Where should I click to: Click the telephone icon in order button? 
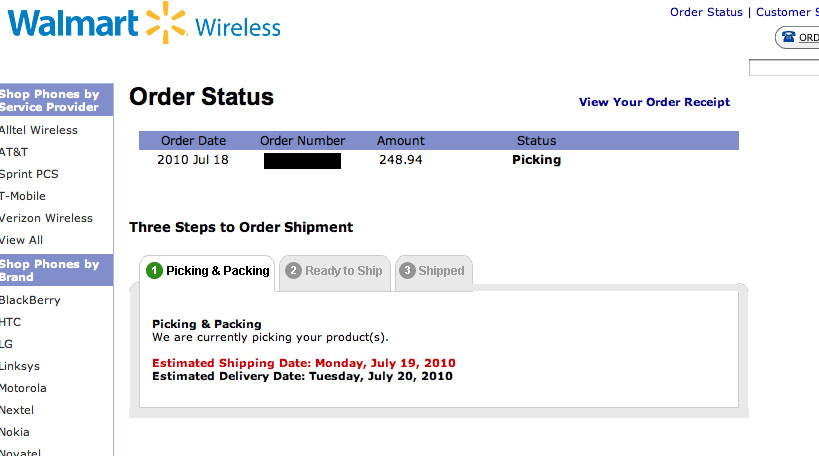[x=789, y=37]
